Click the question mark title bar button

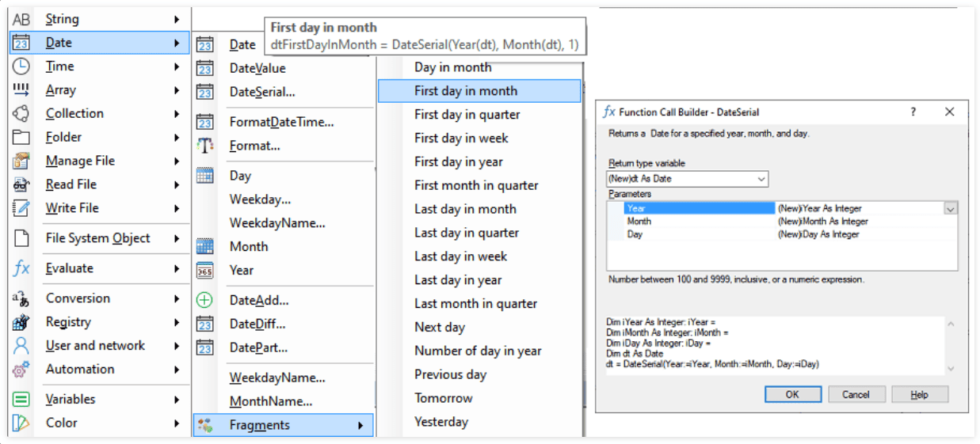tap(913, 112)
